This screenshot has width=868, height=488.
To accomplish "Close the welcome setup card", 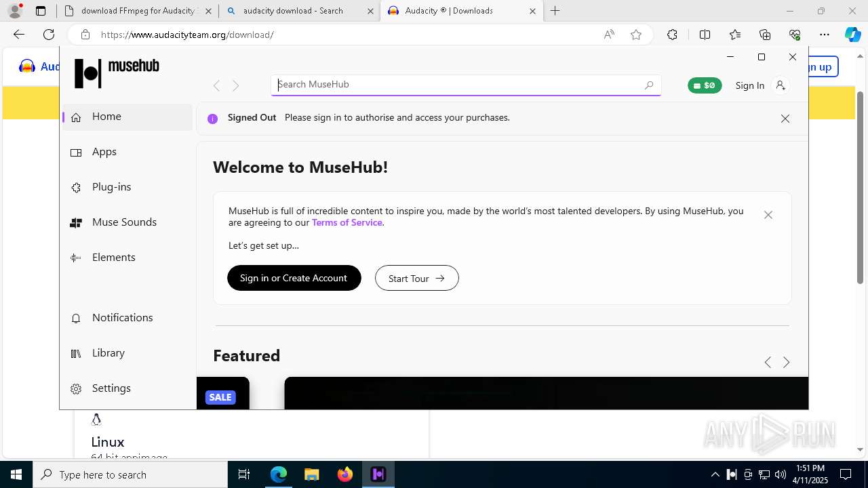I will [x=768, y=215].
